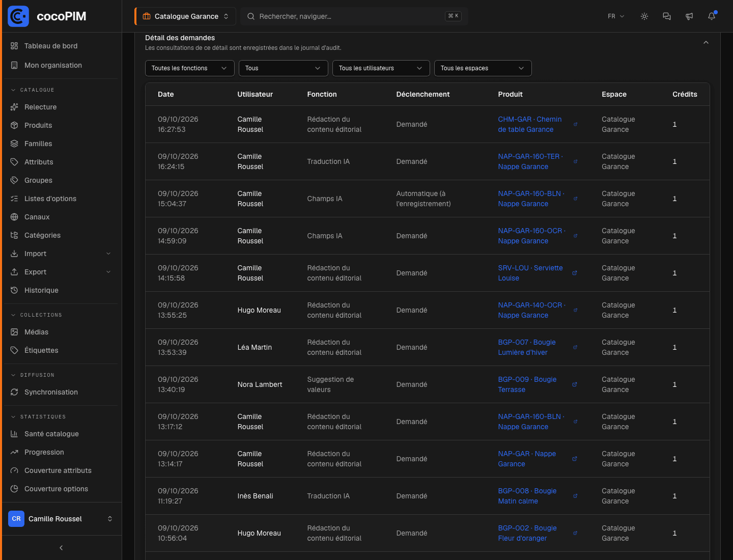The image size is (733, 560).
Task: Open the announcements megaphone icon
Action: (x=689, y=16)
